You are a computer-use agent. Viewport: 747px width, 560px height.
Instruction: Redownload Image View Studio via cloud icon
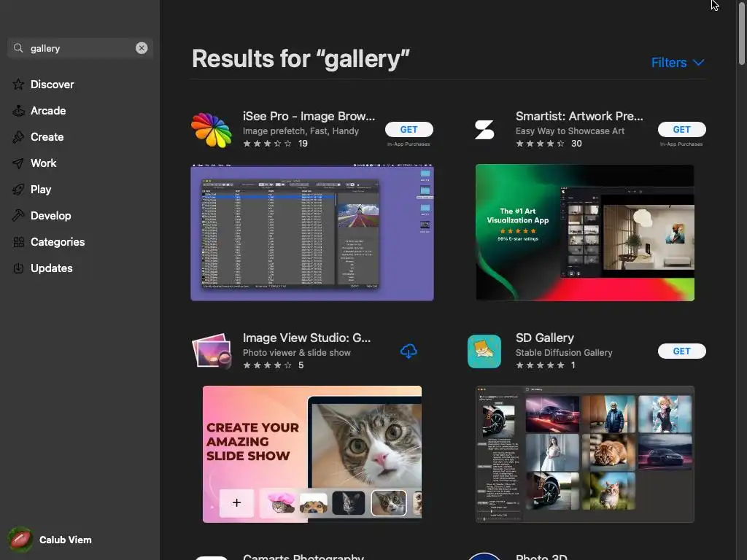(409, 351)
